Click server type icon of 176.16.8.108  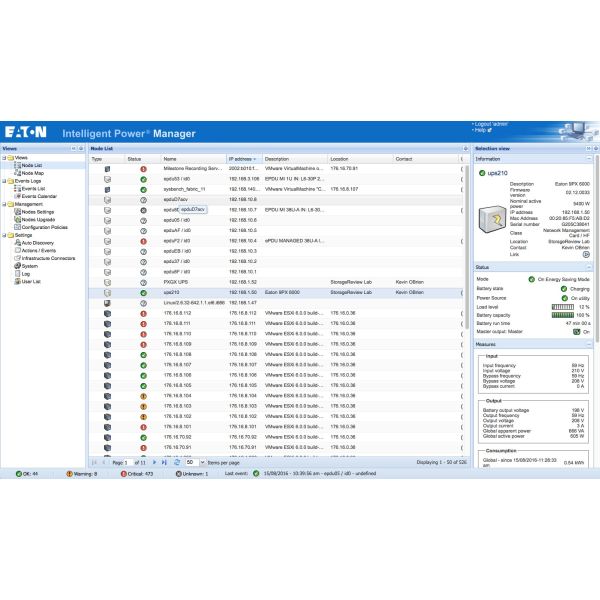click(x=108, y=355)
